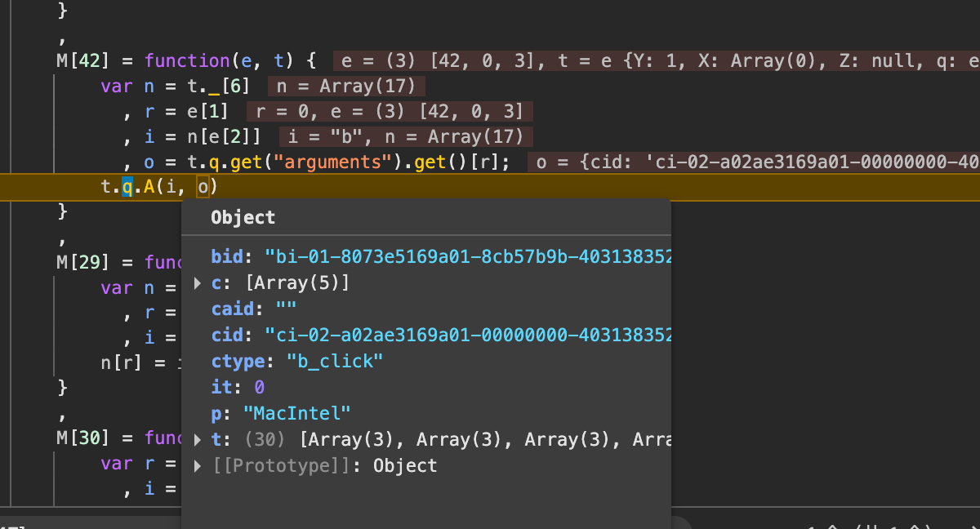Select the "cid" property string value
This screenshot has width=980, height=529.
[x=469, y=336]
